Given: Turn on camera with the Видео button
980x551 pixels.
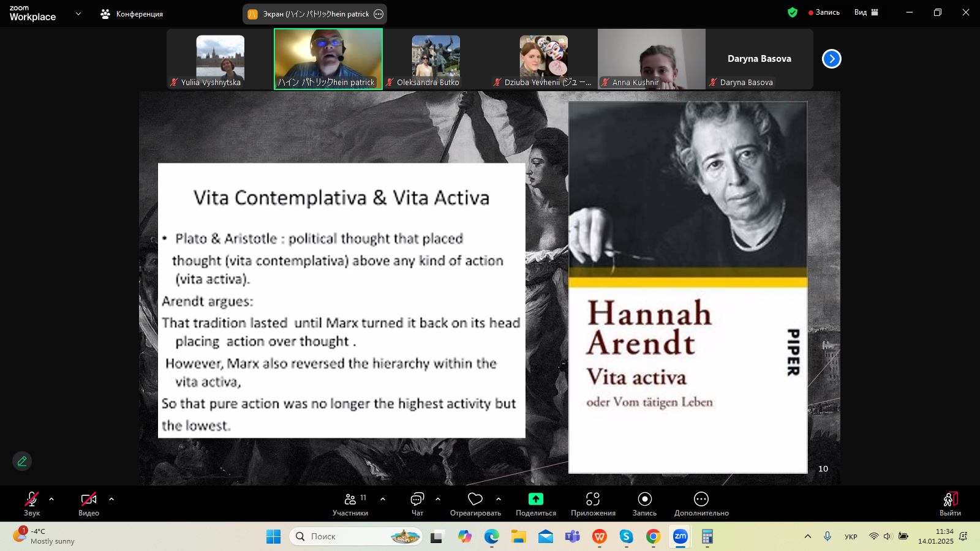Looking at the screenshot, I should pyautogui.click(x=89, y=504).
